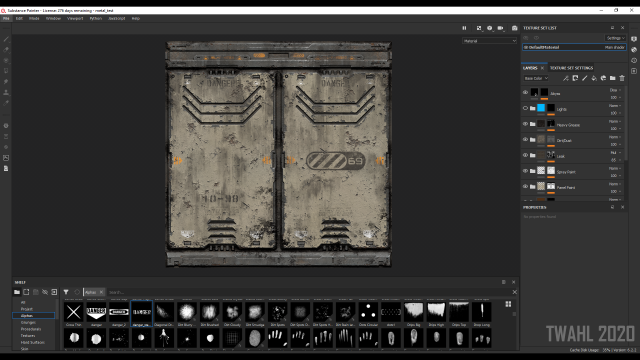Select the Layers tab
640x360 pixels.
530,68
